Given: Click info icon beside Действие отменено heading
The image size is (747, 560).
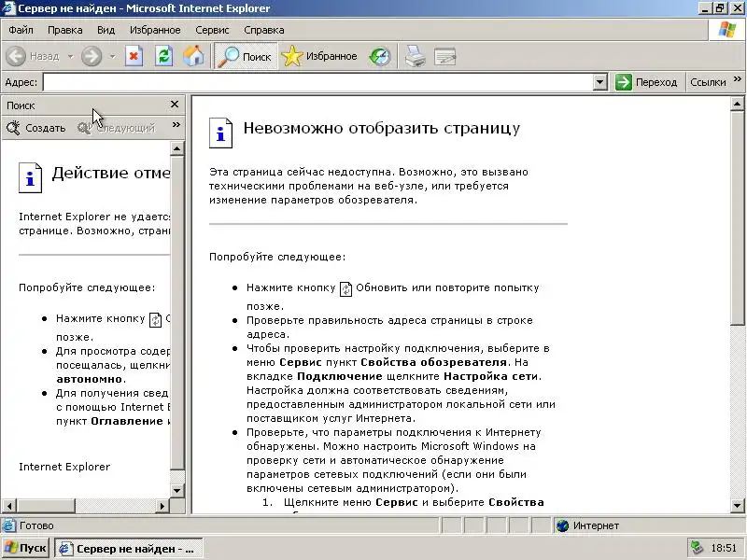Looking at the screenshot, I should (x=30, y=177).
